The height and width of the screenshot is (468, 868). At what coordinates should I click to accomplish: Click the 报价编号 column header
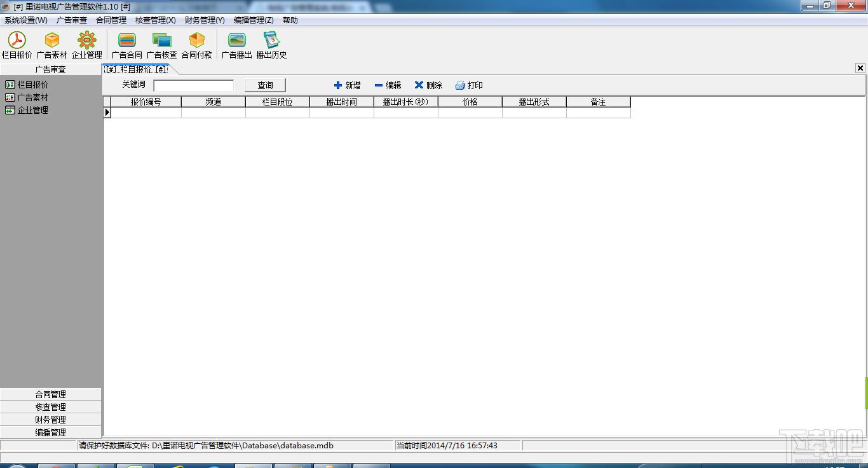pyautogui.click(x=146, y=102)
